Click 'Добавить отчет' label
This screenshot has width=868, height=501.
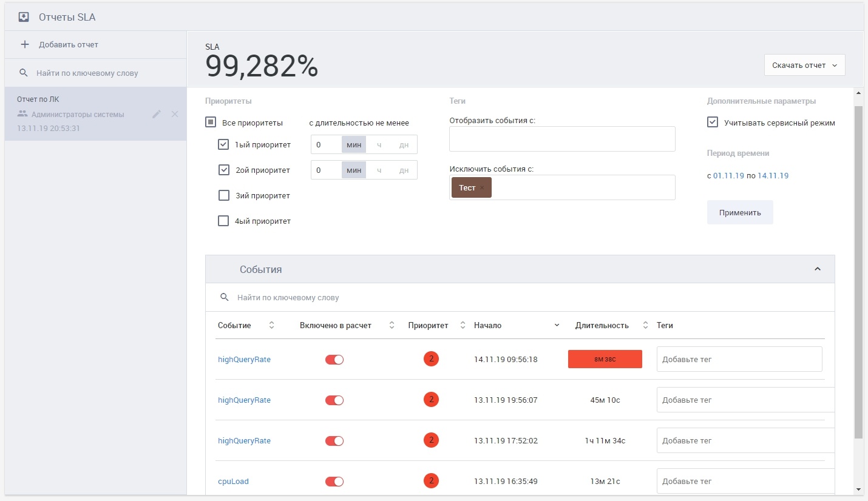(x=69, y=44)
